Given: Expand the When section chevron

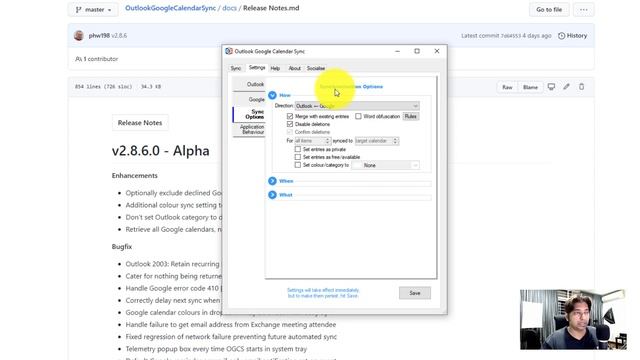Looking at the screenshot, I should point(272,181).
